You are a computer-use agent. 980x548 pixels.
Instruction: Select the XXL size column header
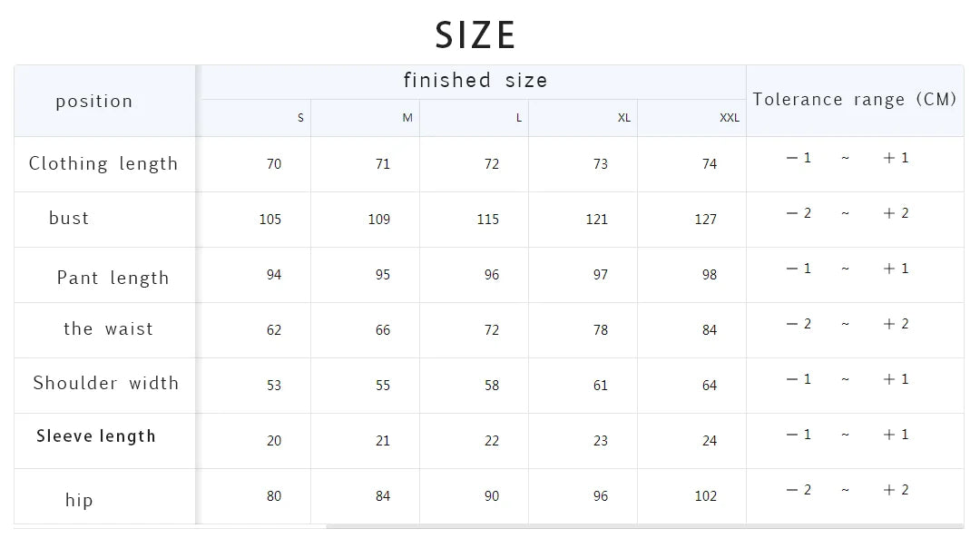(730, 118)
